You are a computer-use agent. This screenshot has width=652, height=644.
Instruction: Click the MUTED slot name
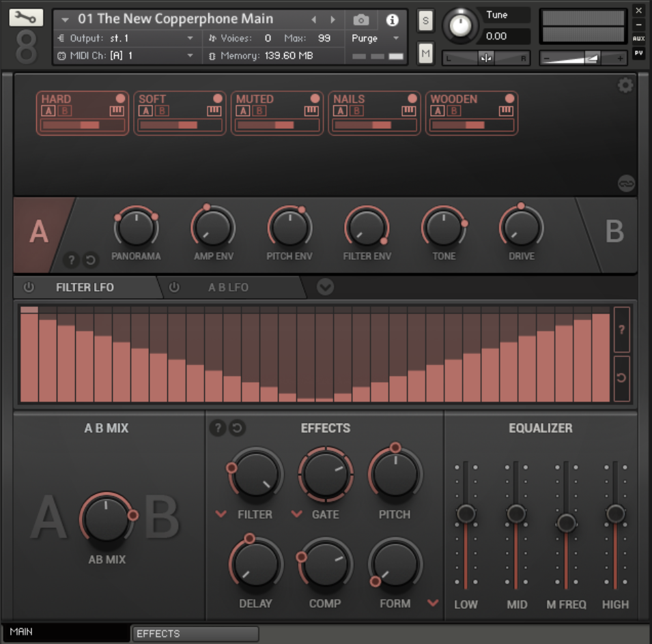tap(255, 99)
